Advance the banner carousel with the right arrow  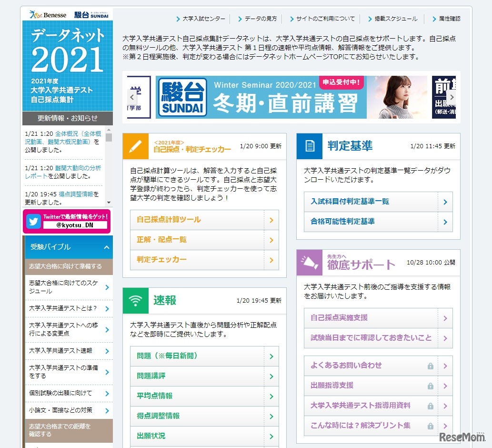451,96
